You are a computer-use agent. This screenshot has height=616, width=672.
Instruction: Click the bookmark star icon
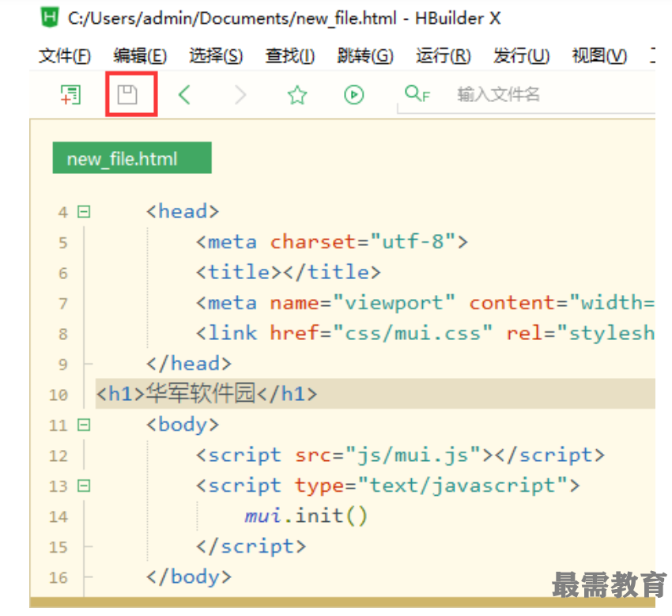(297, 95)
